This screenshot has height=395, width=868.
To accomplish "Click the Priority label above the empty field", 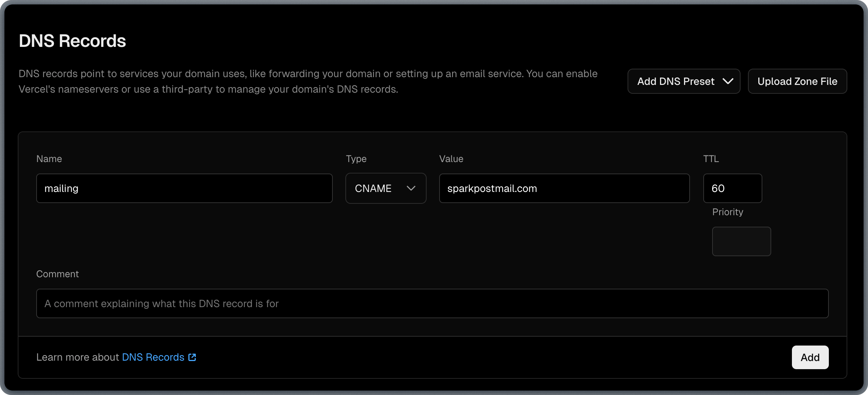I will [727, 212].
